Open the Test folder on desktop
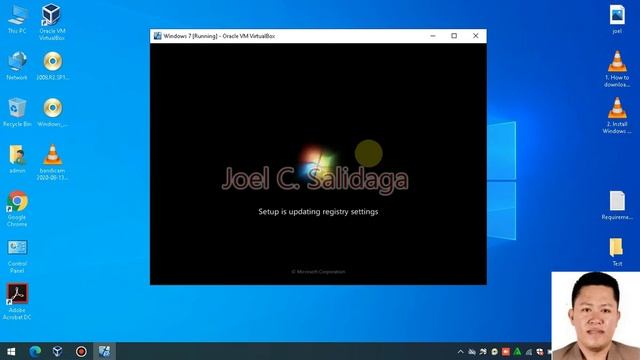 (617, 252)
